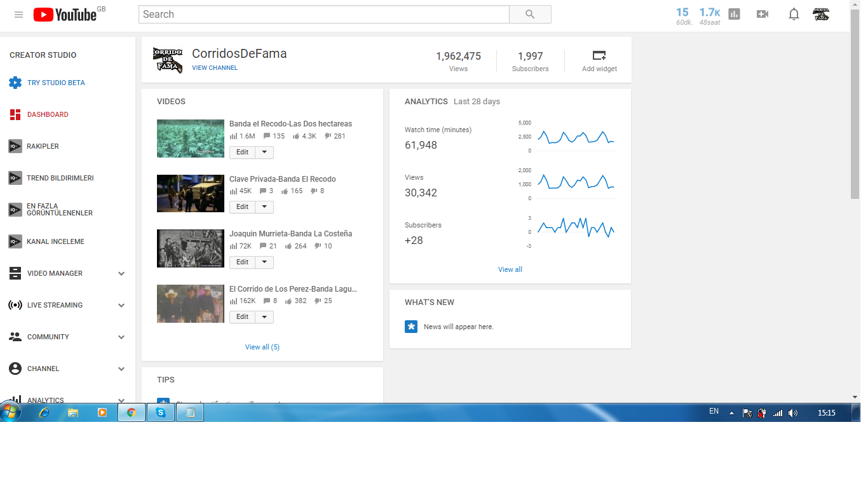Open the Banda el Recodo-Las Dos hectareas title
This screenshot has width=868, height=488.
290,124
